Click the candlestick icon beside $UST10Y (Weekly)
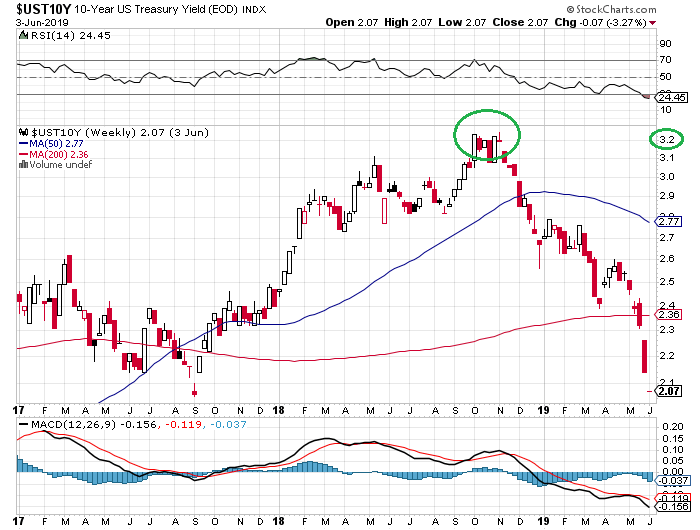 coord(24,132)
